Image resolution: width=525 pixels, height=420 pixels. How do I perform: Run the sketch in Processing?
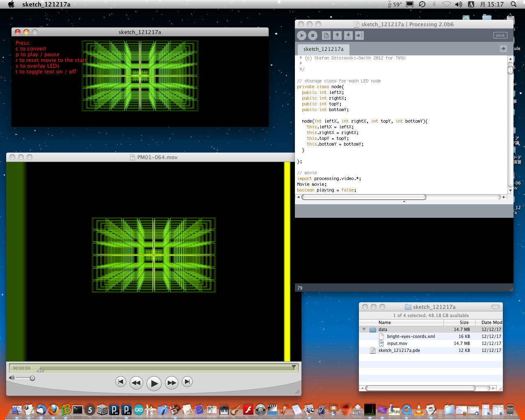point(301,36)
